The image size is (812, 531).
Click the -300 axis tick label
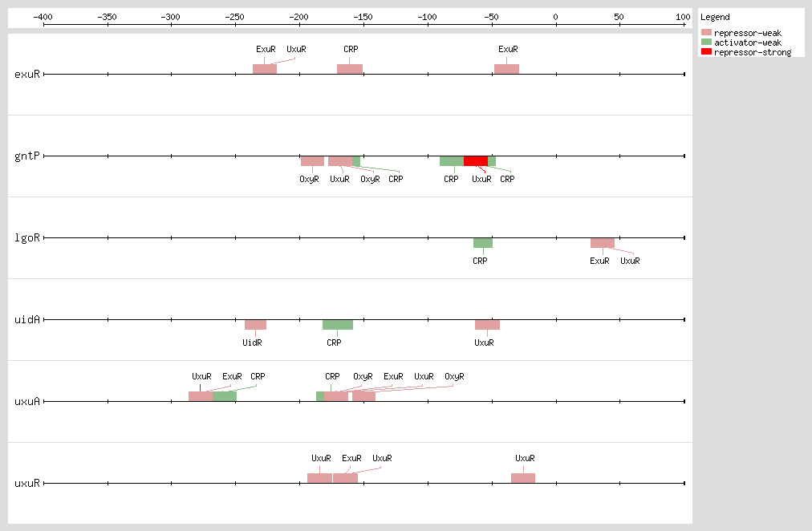point(170,17)
